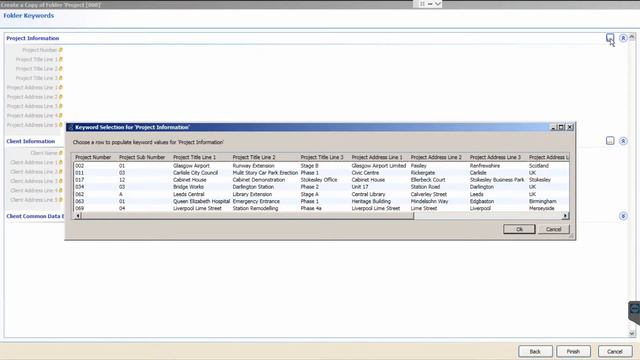Click the Keyword Selection dialog title icon
The width and height of the screenshot is (640, 360).
coord(71,127)
